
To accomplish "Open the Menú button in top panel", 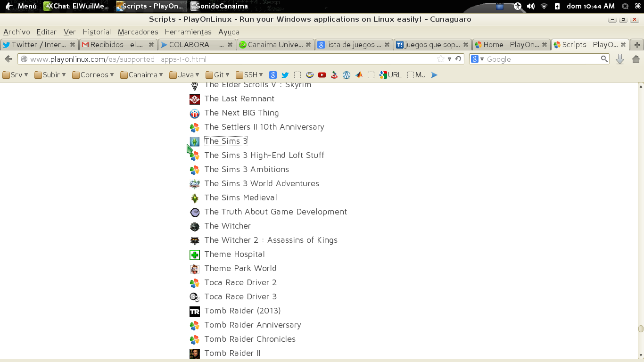I will pyautogui.click(x=21, y=6).
